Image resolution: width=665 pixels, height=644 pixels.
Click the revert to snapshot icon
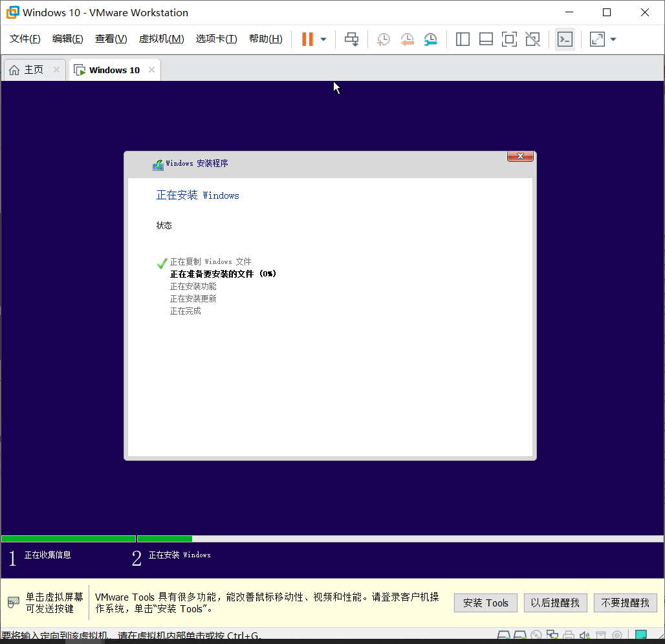point(407,39)
